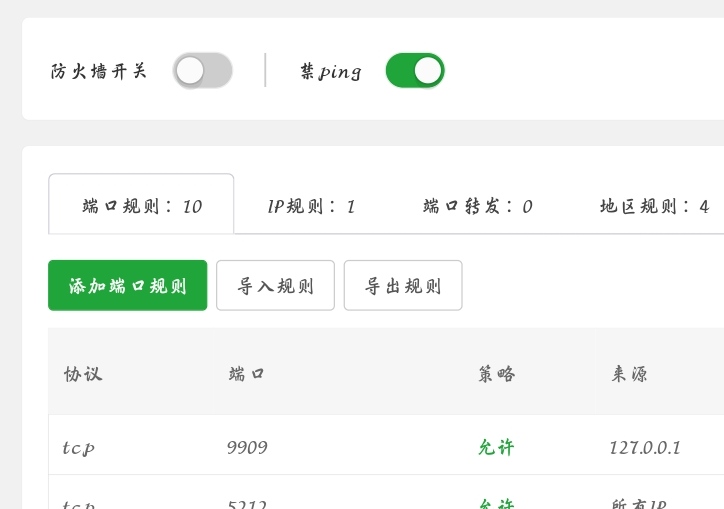Click the 添加端口规则 button
Image resolution: width=724 pixels, height=509 pixels.
(127, 285)
